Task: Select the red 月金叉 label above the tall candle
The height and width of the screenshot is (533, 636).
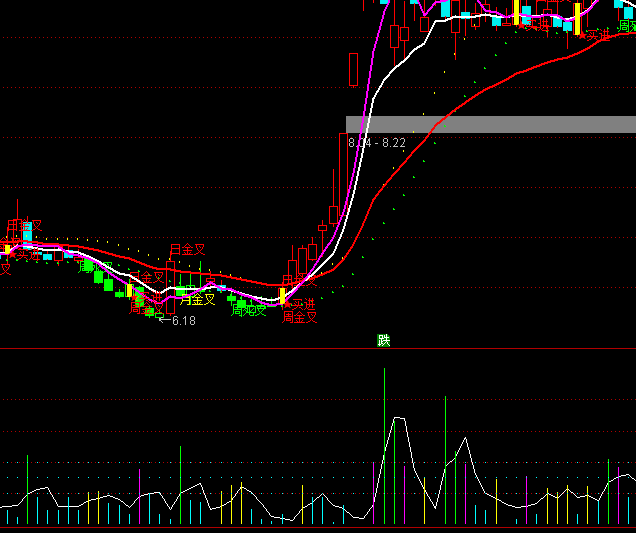Action: [x=187, y=249]
